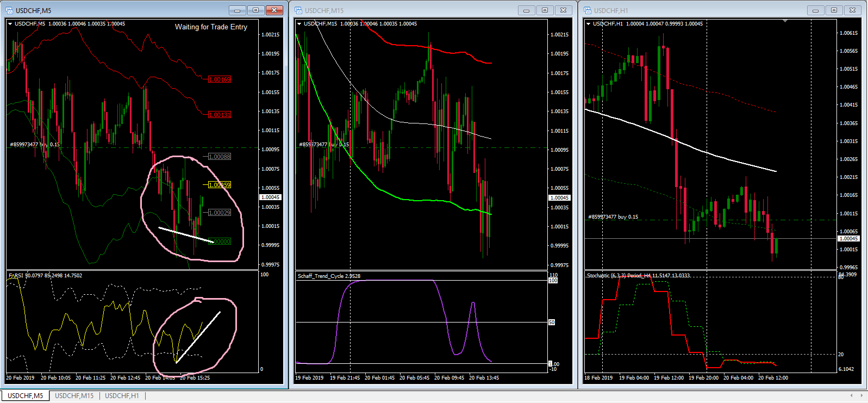Viewport: 868px width, 403px height.
Task: Select order label '#859973477 buy 0.15' in H1 chart
Action: 613,217
